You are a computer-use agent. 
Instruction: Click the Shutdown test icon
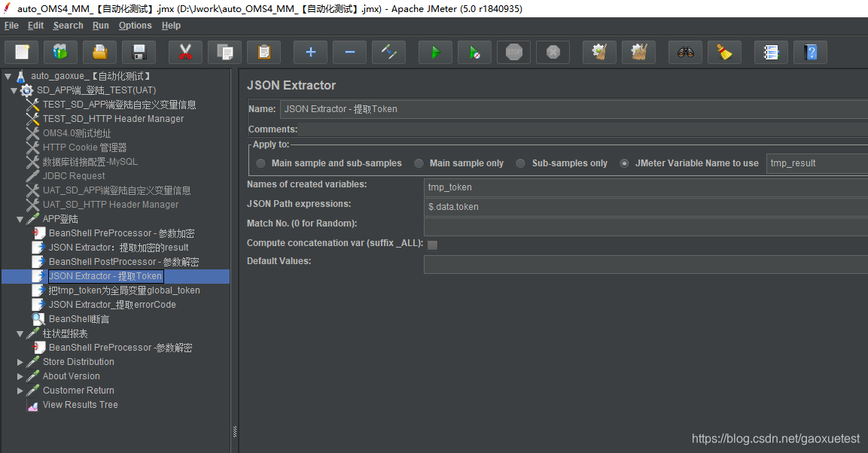(553, 53)
